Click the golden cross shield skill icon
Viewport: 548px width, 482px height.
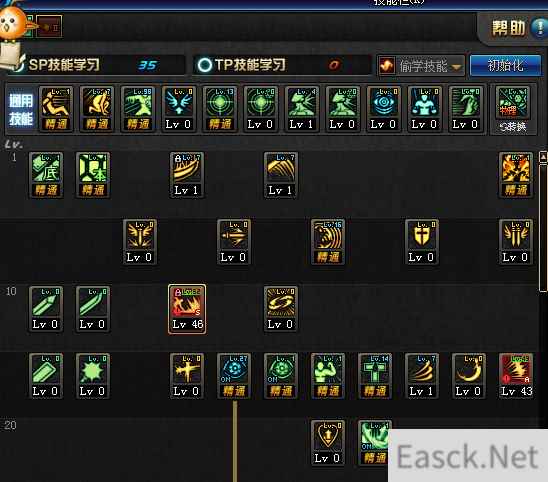pyautogui.click(x=421, y=242)
